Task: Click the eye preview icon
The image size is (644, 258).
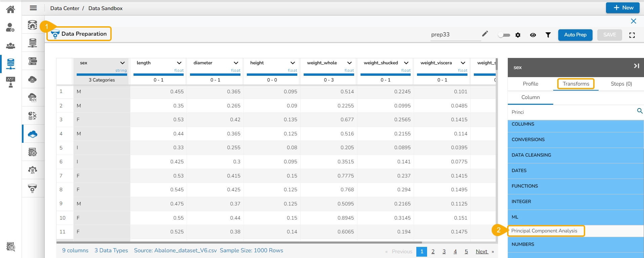Action: (x=533, y=35)
